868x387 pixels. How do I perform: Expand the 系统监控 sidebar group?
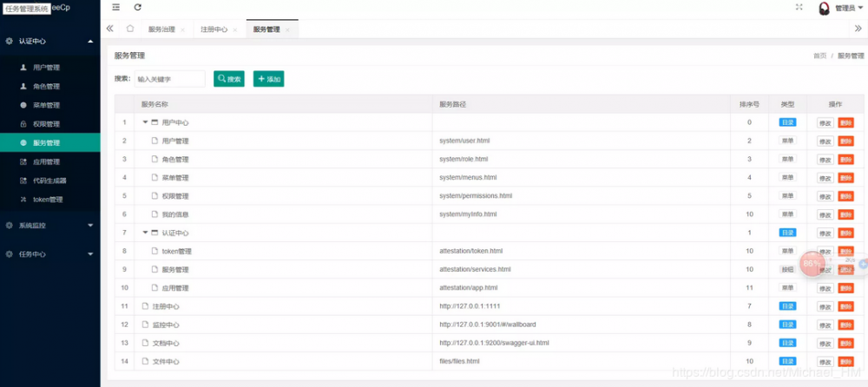pos(49,226)
